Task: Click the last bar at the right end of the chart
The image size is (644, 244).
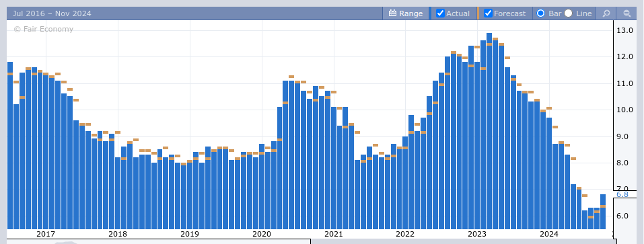Action: click(603, 212)
